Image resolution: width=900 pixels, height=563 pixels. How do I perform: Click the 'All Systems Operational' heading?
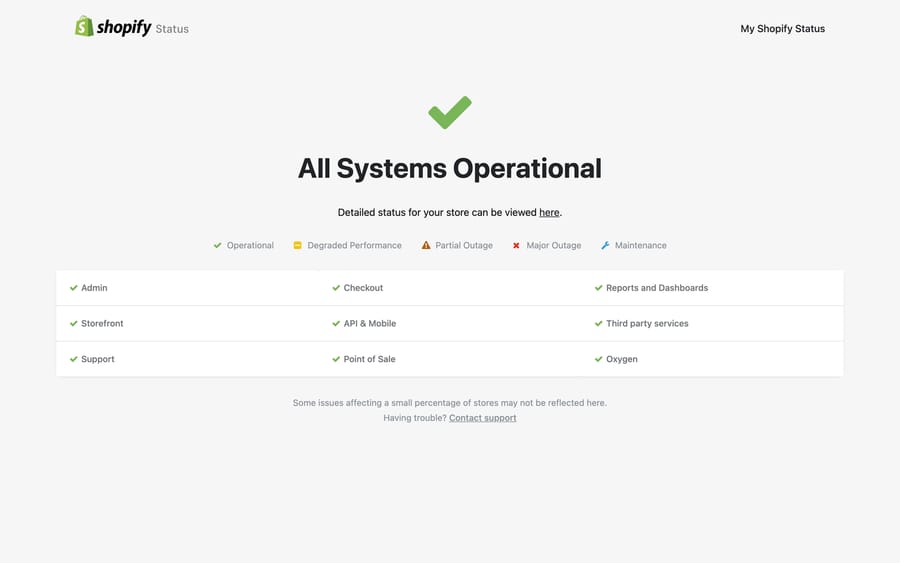[450, 169]
